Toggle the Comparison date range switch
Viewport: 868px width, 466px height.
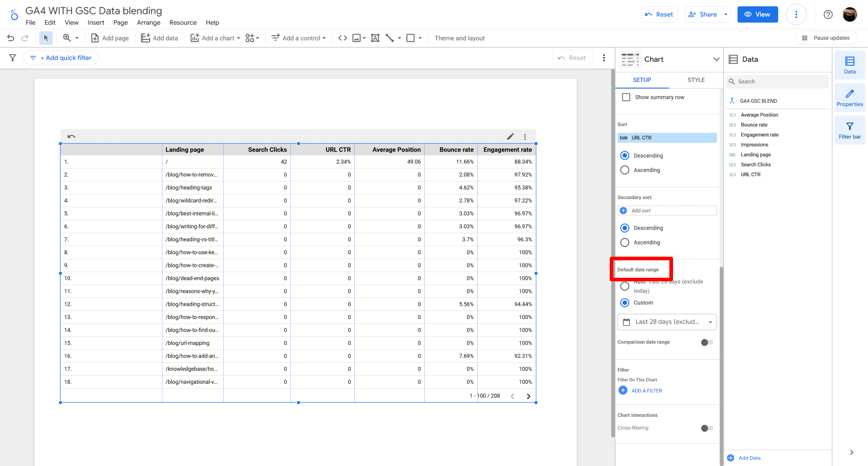click(706, 342)
